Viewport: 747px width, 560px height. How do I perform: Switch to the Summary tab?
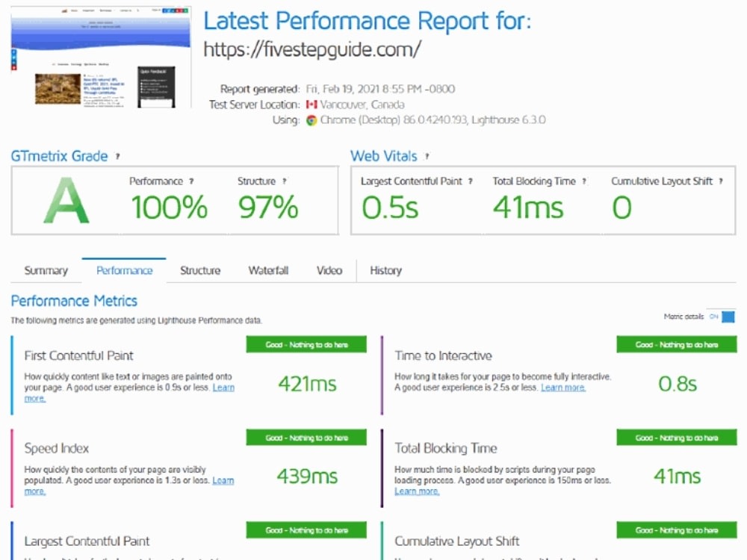point(46,270)
